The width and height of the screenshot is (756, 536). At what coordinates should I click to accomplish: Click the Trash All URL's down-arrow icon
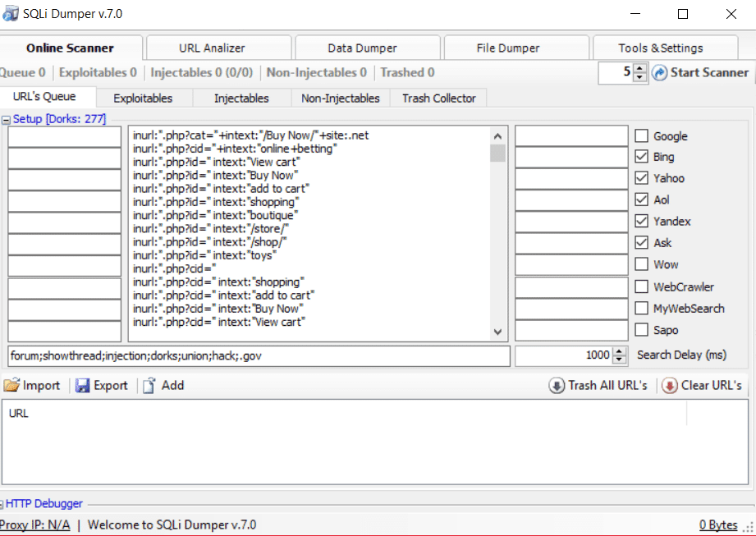click(x=557, y=385)
